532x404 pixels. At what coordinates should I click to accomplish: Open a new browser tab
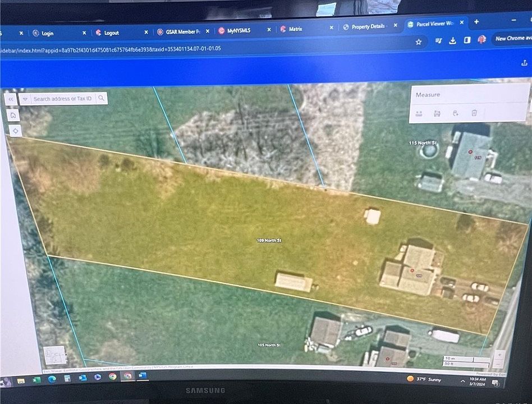476,22
